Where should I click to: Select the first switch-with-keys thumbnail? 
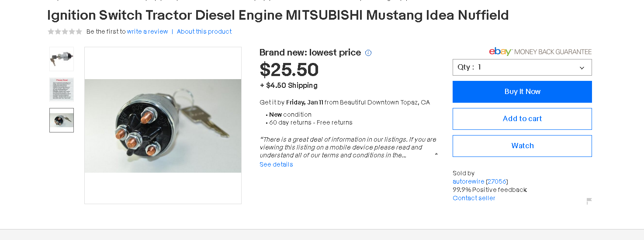pyautogui.click(x=62, y=59)
